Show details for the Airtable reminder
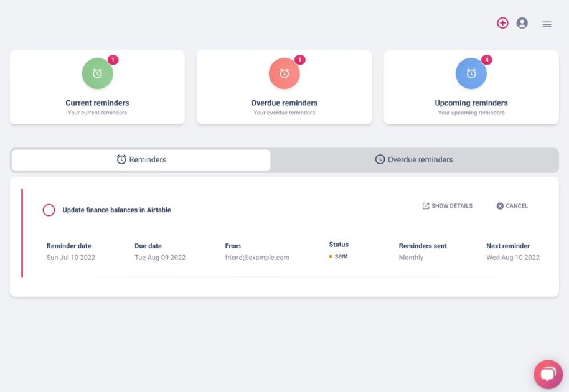Image resolution: width=569 pixels, height=392 pixels. pos(447,205)
